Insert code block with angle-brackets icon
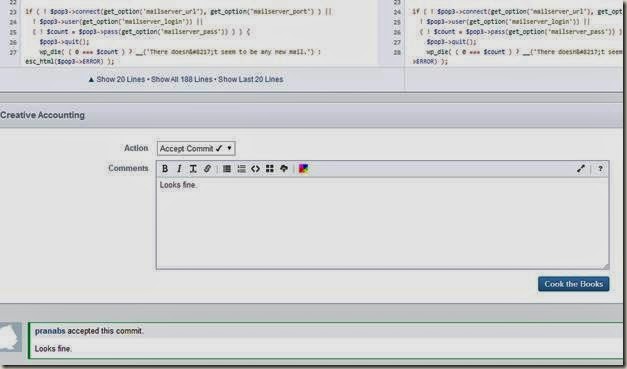Viewport: 627px width, 369px height. click(256, 169)
